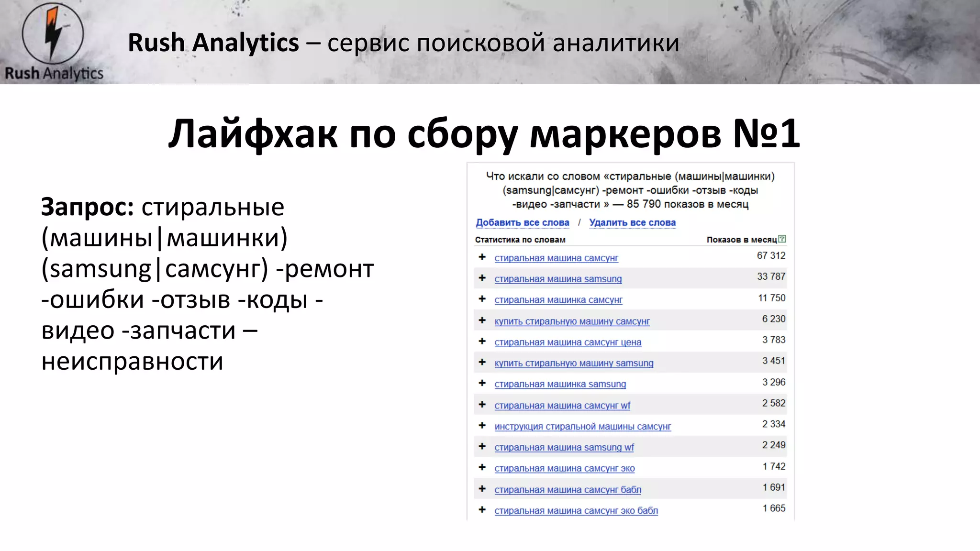Click the 'Статистика по словам' column header
Image resolution: width=980 pixels, height=551 pixels.
[520, 240]
